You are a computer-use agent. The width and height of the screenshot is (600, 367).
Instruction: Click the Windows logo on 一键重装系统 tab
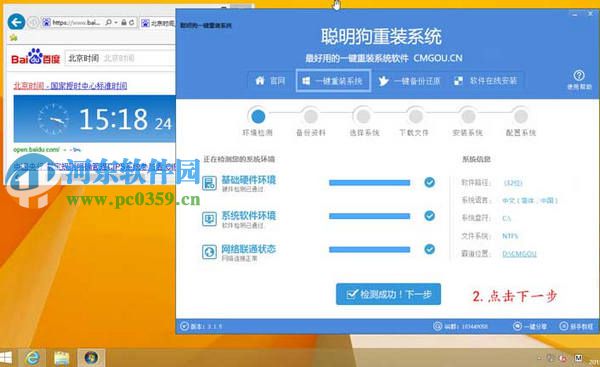306,81
